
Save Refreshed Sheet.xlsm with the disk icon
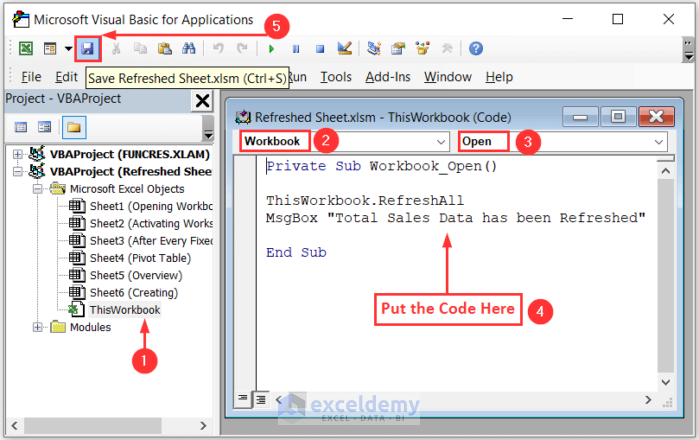coord(87,49)
